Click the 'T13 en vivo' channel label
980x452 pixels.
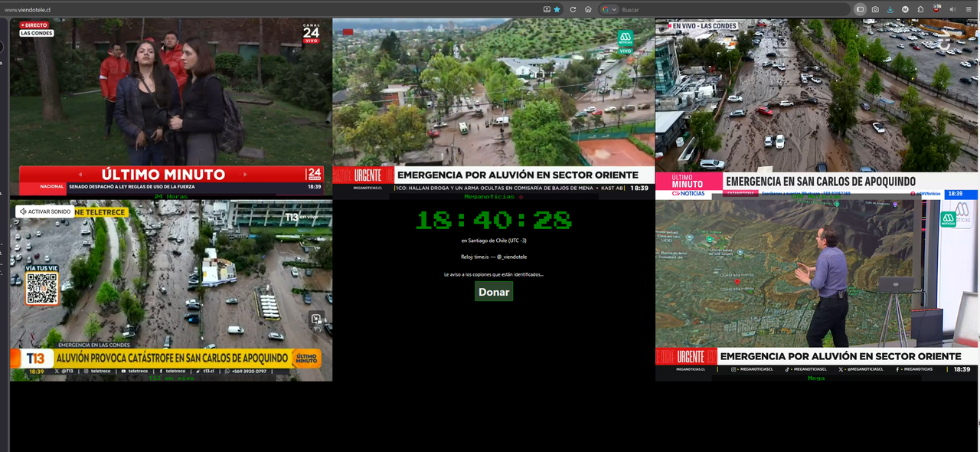tap(171, 378)
